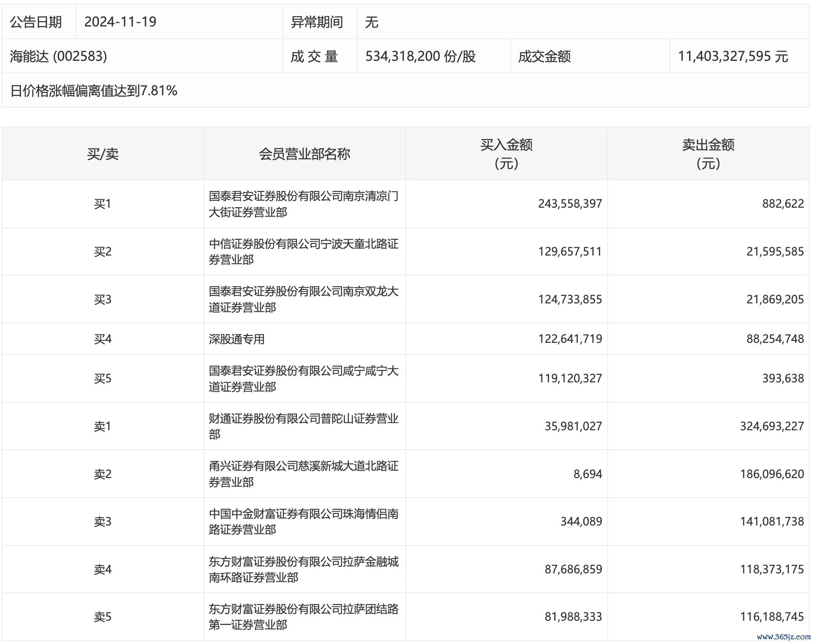The height and width of the screenshot is (644, 814).
Task: Click the 公告日期 label
Action: 36,22
